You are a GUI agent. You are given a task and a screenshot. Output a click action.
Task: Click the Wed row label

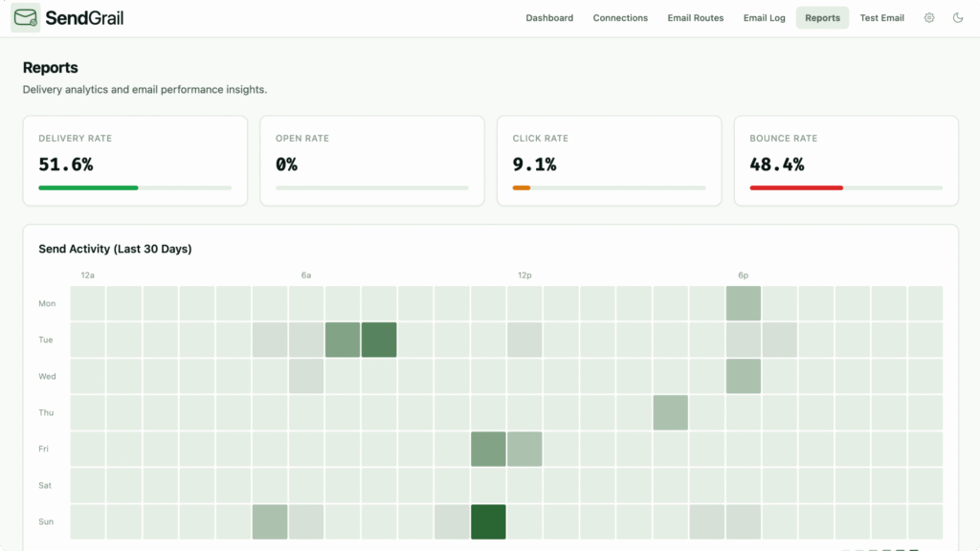point(48,376)
